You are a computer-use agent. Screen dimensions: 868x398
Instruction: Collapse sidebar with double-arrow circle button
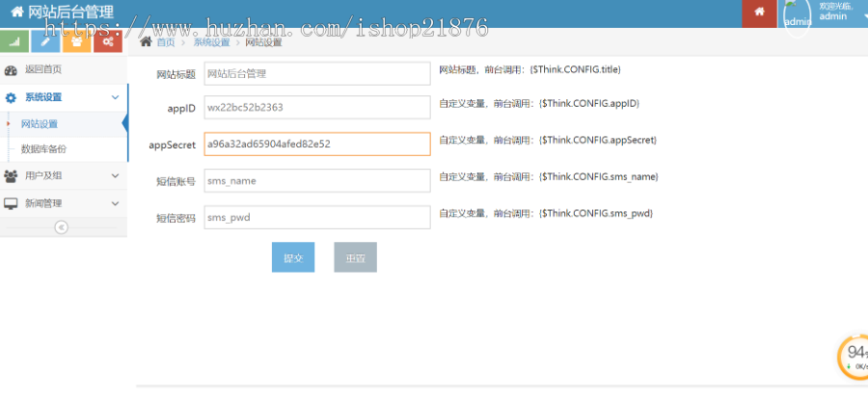coord(62,227)
